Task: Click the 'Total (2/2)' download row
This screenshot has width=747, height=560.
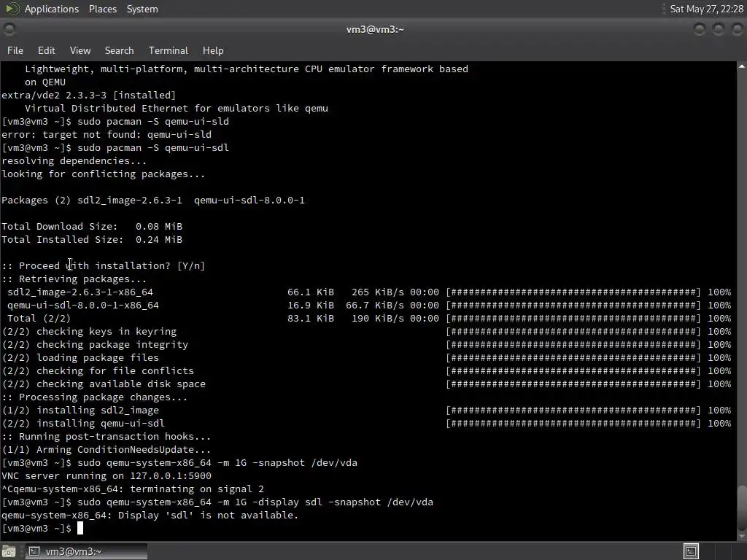Action: pos(368,319)
